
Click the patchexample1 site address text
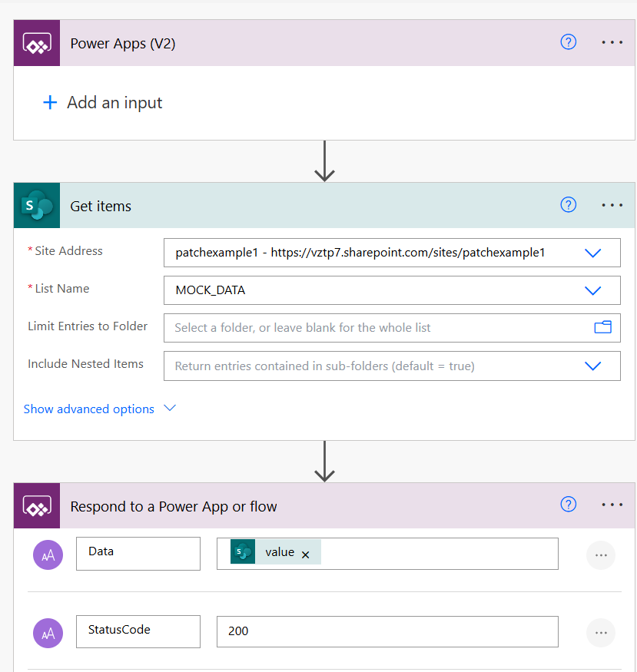coord(360,253)
